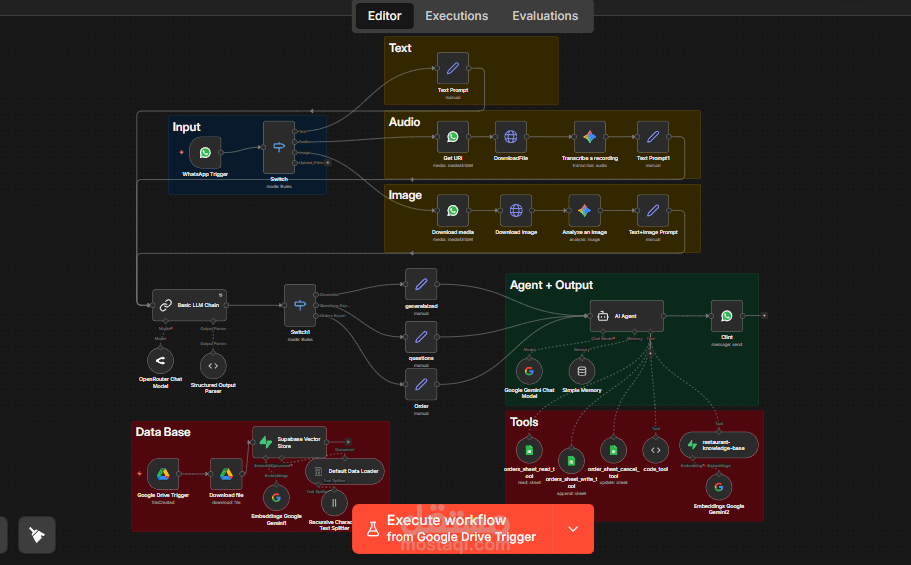The image size is (911, 565).
Task: Open the Simple Memory node
Action: click(x=582, y=371)
